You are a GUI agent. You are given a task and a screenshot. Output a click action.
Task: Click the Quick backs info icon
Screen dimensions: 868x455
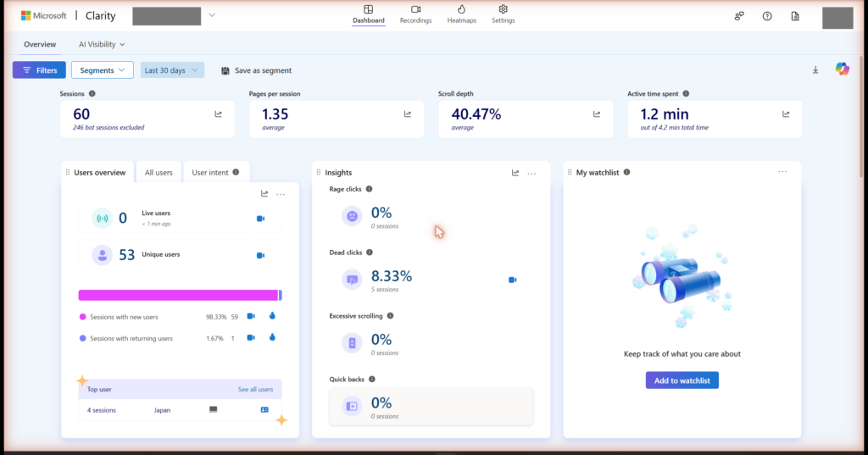tap(372, 380)
